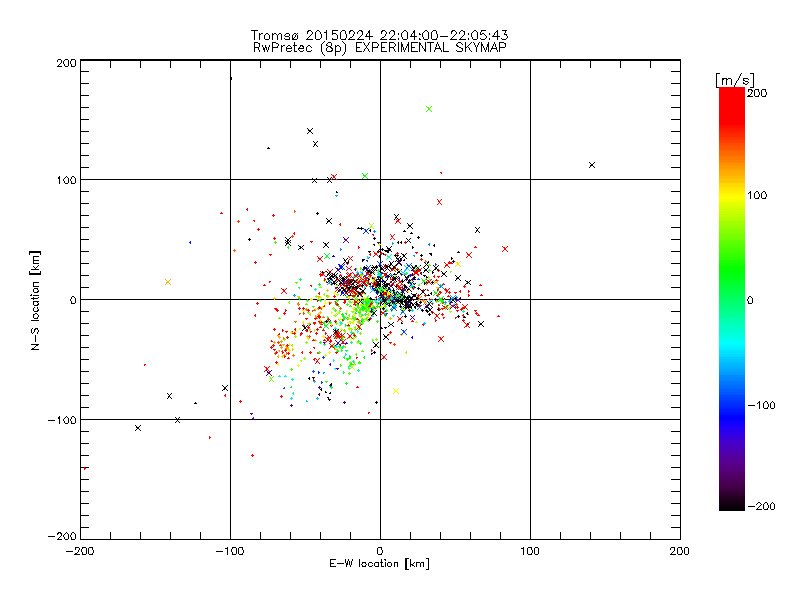Click the x-axis tick label '0'
800x600 pixels.
[380, 551]
